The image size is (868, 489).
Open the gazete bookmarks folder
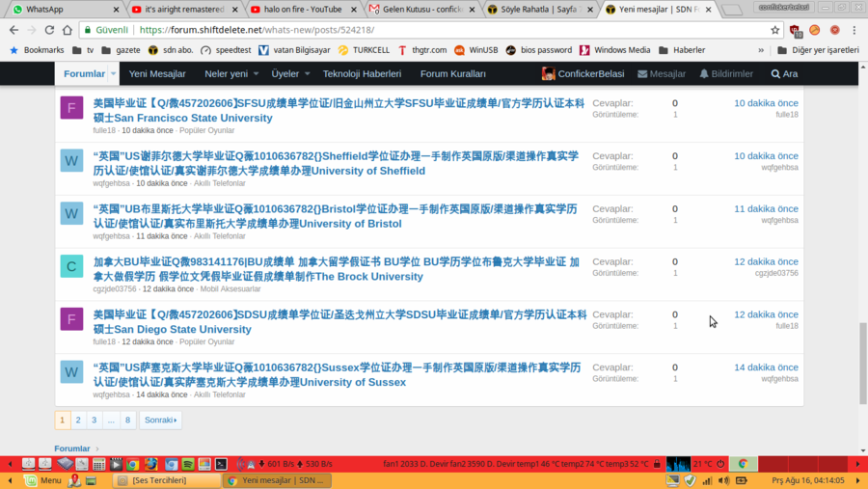coord(121,50)
